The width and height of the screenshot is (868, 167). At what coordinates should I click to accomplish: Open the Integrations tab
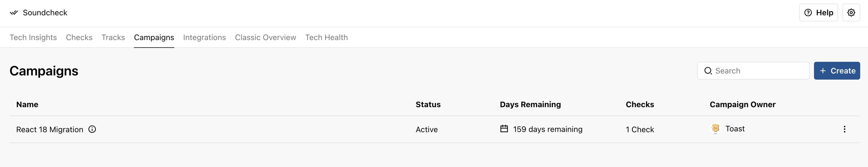(205, 37)
